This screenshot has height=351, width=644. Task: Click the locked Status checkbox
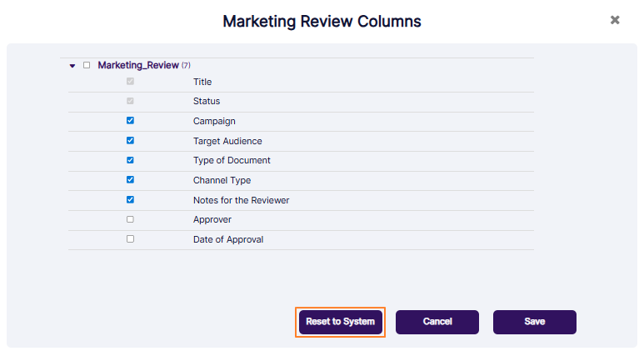[x=130, y=101]
